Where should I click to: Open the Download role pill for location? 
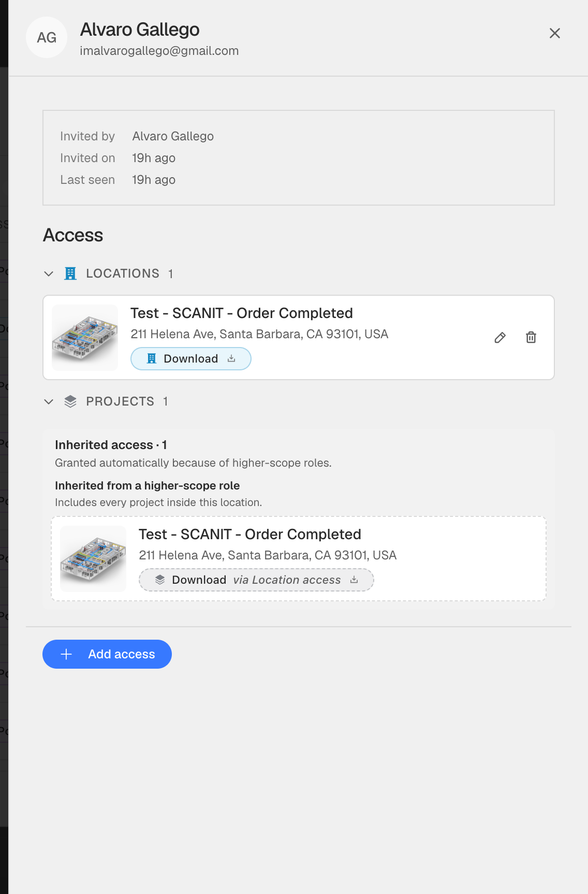[191, 358]
